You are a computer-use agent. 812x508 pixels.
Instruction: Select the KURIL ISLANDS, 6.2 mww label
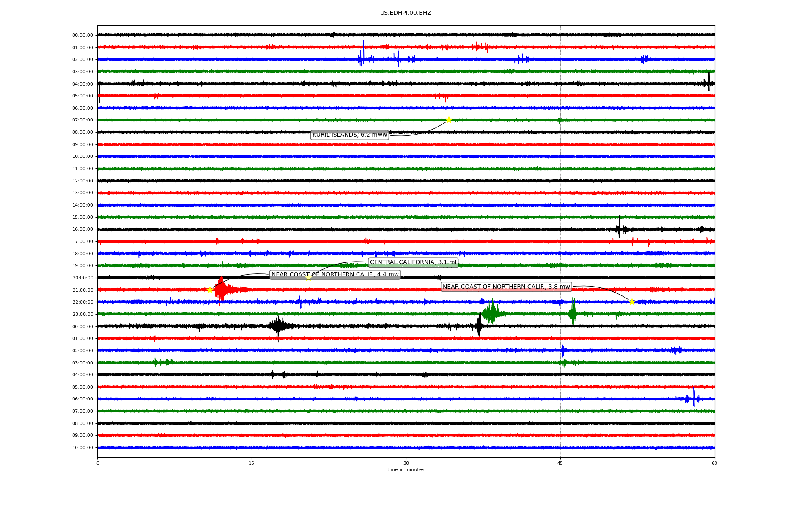349,135
